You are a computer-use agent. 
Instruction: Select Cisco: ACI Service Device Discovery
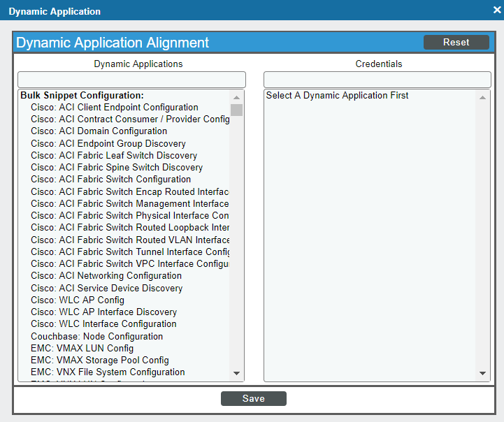click(107, 288)
